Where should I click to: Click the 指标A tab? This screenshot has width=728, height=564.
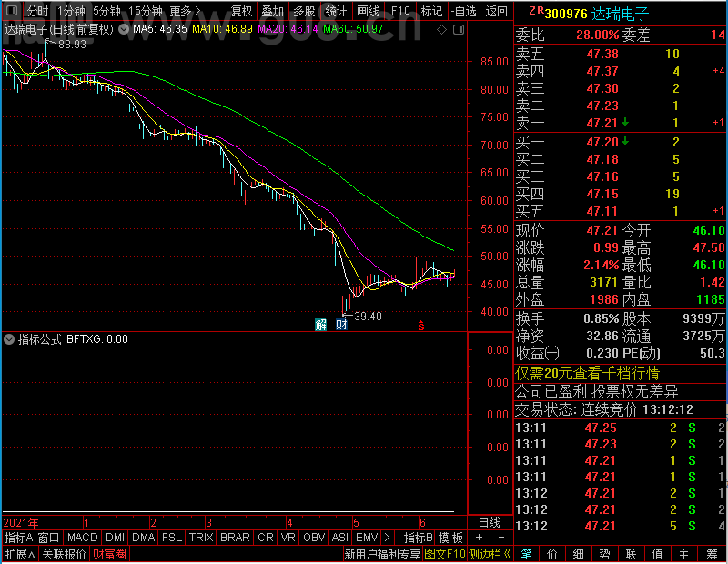pos(18,538)
